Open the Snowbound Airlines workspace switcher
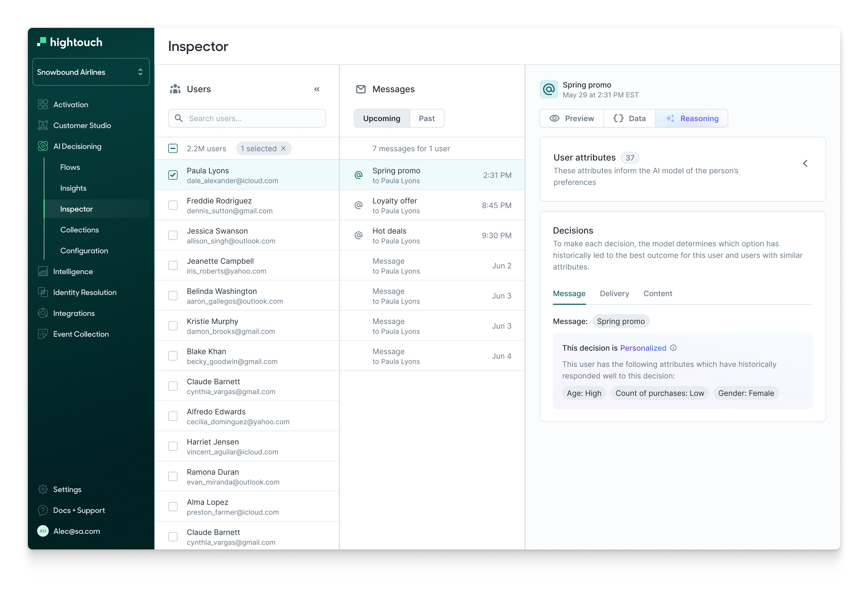 point(91,72)
